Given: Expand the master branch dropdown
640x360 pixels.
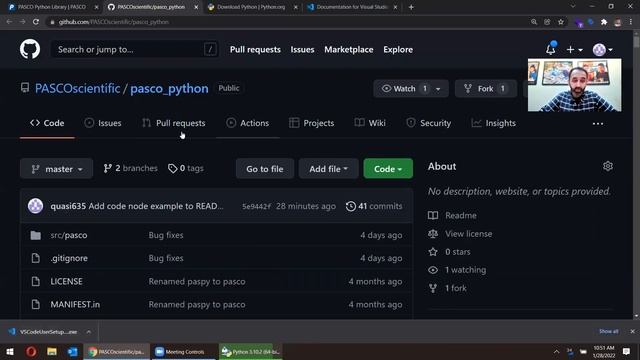Looking at the screenshot, I should pyautogui.click(x=57, y=169).
